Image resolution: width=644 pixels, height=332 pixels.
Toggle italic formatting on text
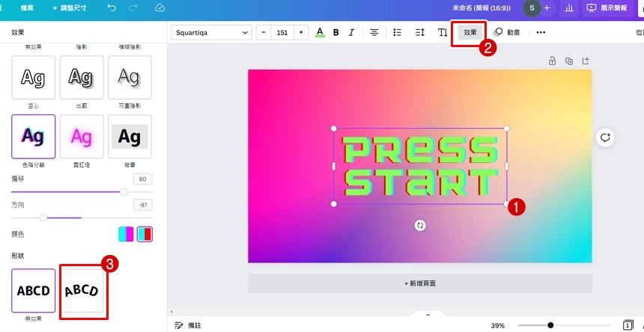click(x=351, y=32)
